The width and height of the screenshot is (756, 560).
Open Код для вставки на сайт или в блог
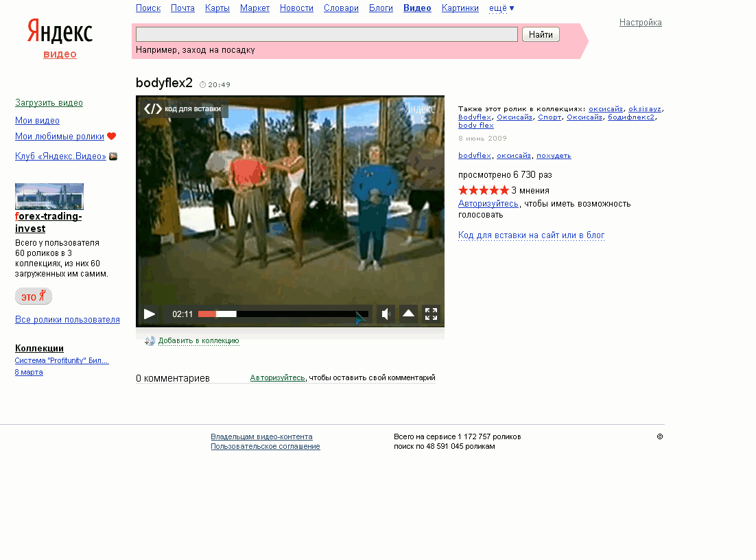click(531, 235)
